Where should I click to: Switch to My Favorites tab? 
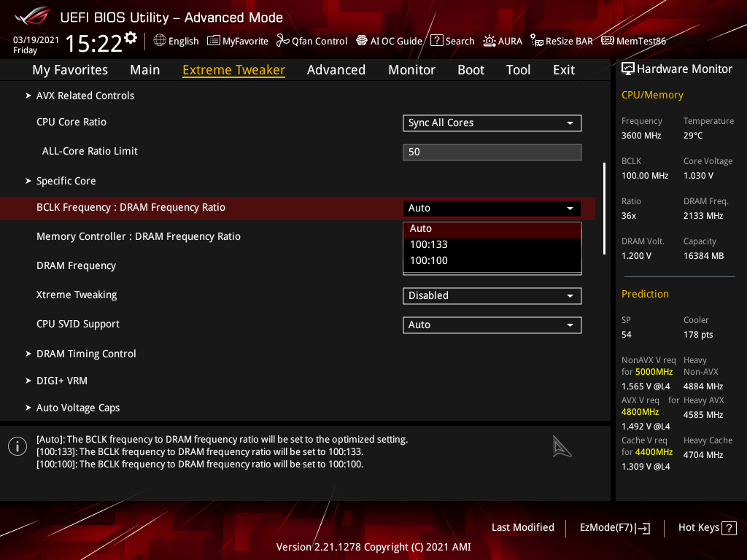pos(70,70)
